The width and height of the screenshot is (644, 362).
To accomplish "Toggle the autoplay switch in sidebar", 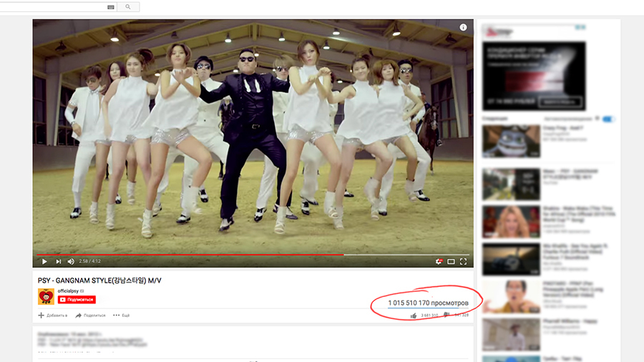I will point(608,119).
